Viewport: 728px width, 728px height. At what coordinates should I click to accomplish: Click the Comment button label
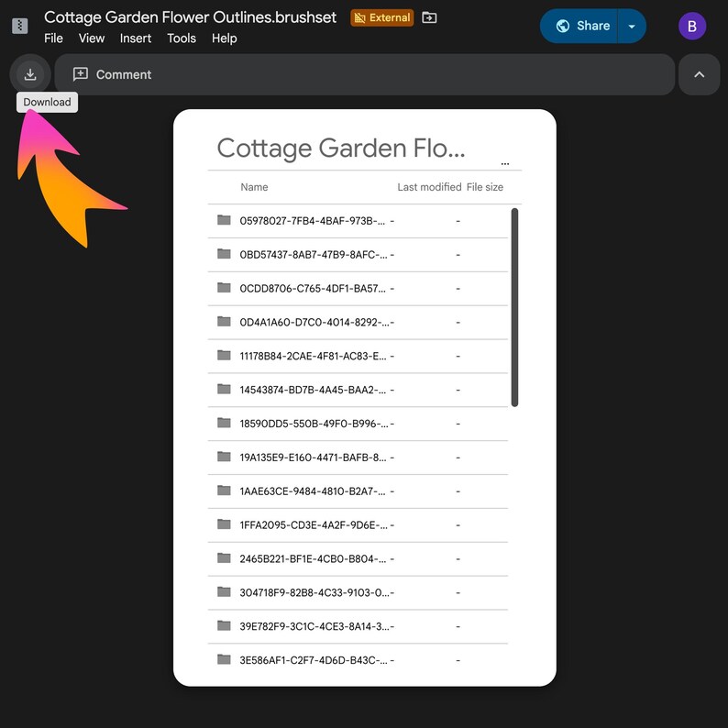click(124, 75)
